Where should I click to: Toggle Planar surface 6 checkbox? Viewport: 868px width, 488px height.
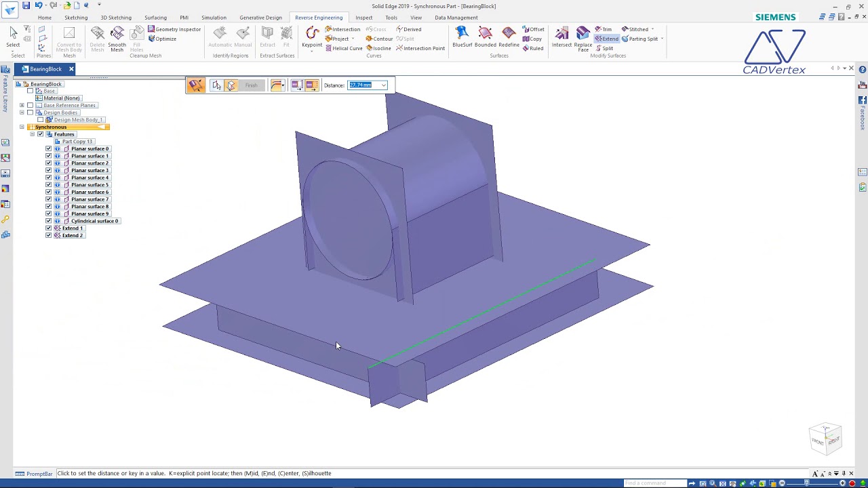(48, 192)
